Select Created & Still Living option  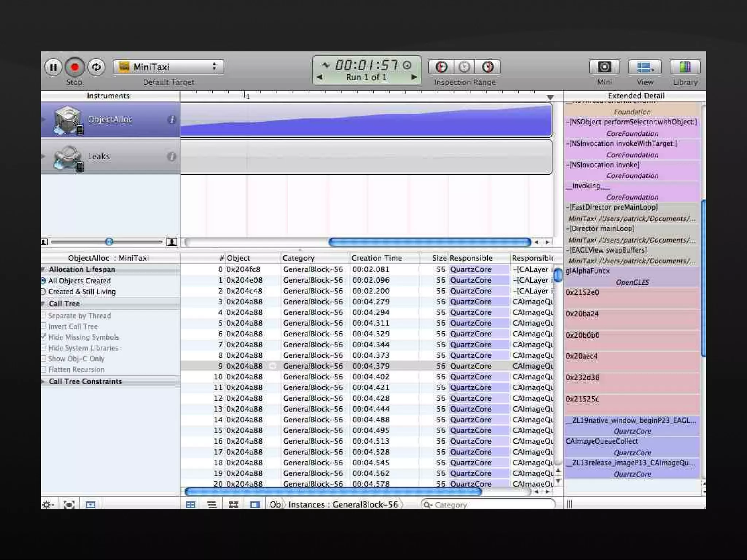coord(43,292)
